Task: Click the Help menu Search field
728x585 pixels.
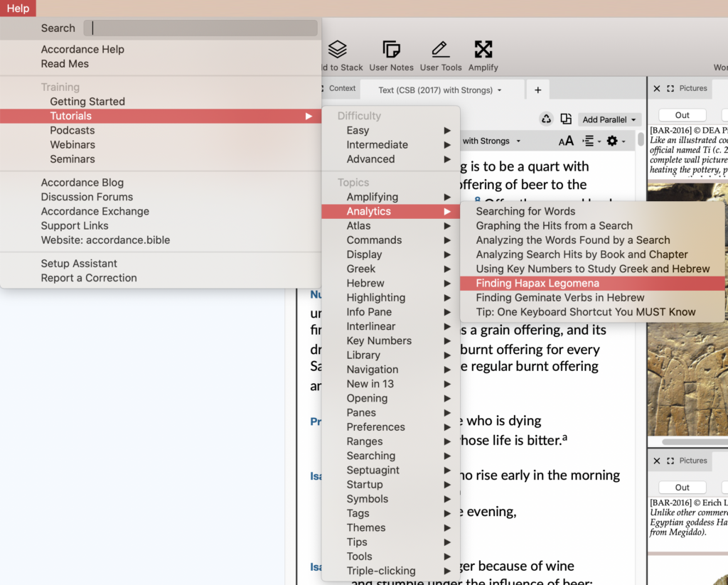Action: (200, 28)
